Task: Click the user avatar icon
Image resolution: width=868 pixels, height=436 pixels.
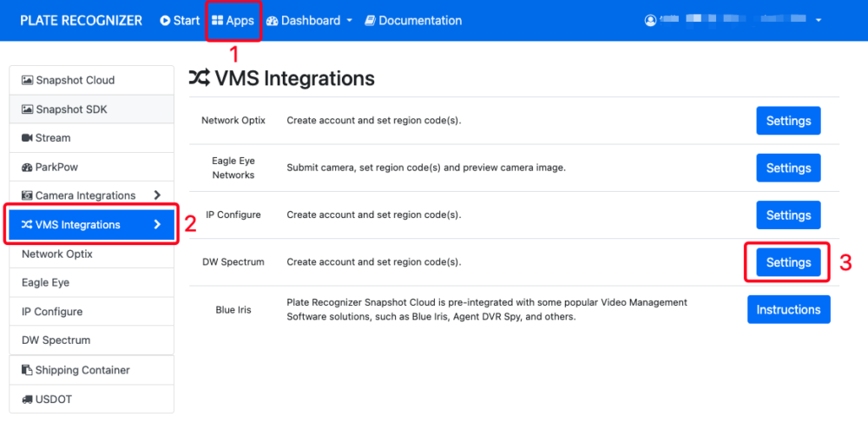Action: 650,21
